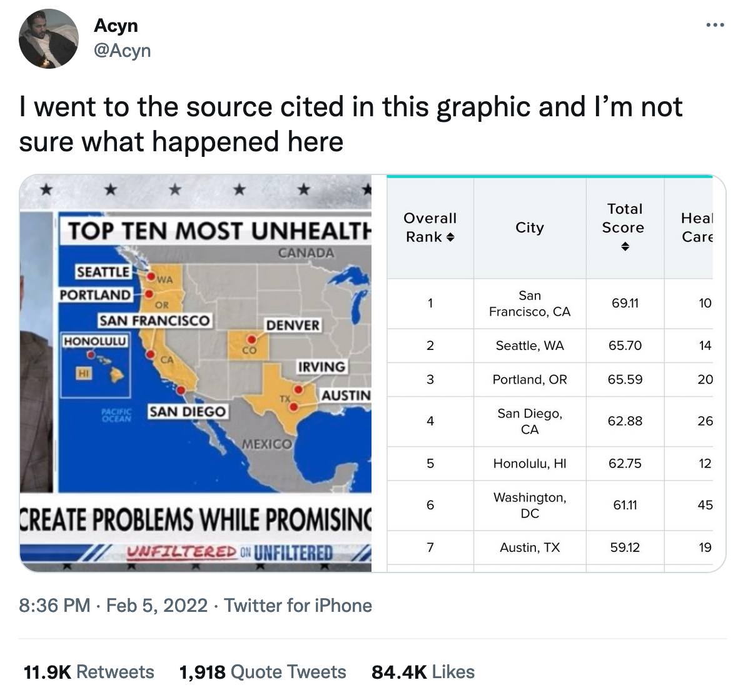Sort table by Overall Rank arrows

(450, 237)
